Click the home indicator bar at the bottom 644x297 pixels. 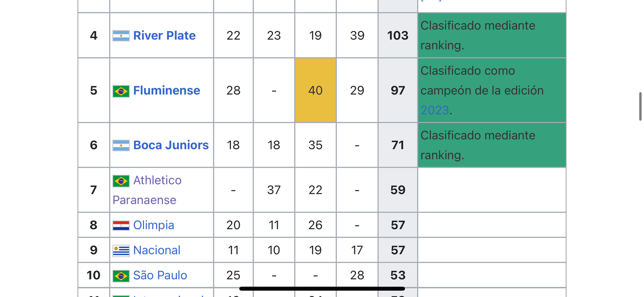(322, 289)
